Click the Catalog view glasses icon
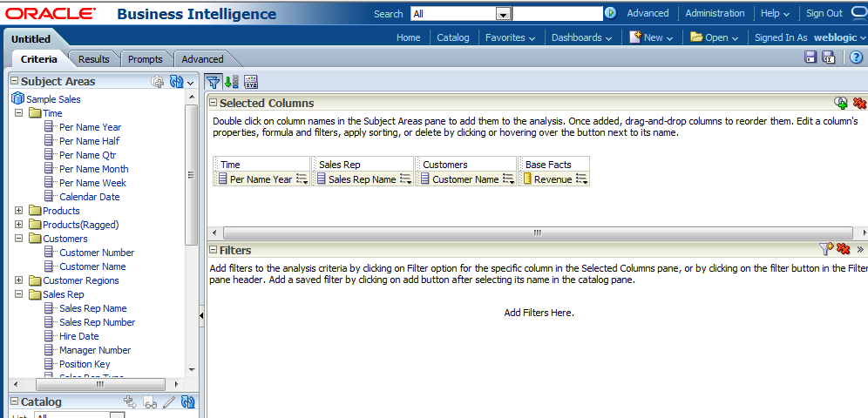868x418 pixels. coord(150,402)
